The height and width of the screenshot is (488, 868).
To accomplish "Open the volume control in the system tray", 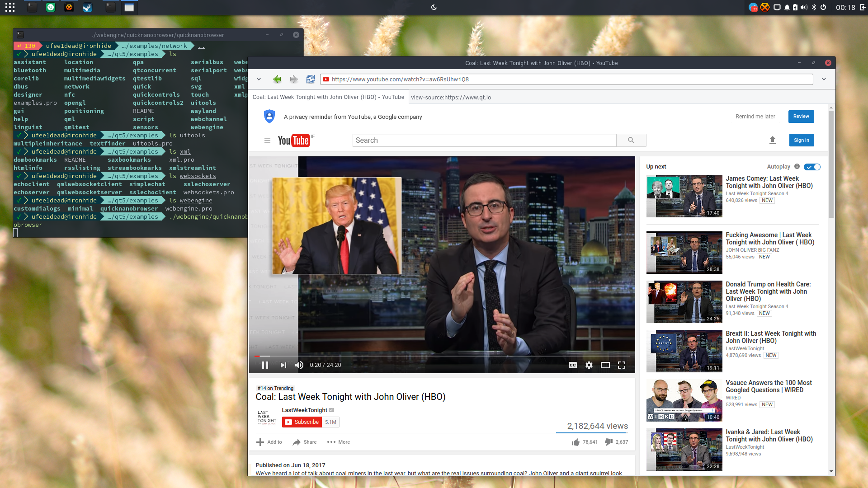I will point(804,7).
